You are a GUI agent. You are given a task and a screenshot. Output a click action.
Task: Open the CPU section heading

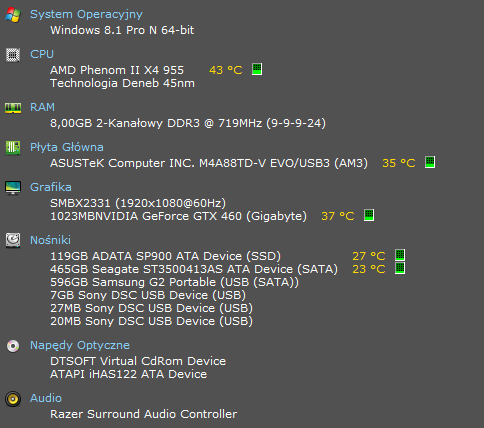tap(42, 54)
